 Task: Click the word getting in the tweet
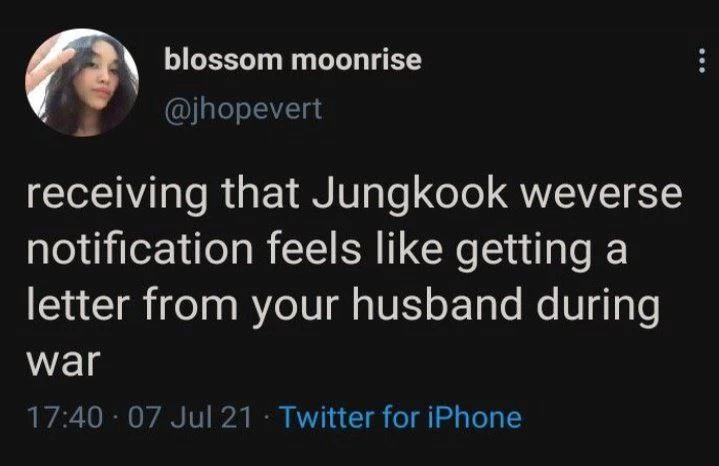click(523, 252)
